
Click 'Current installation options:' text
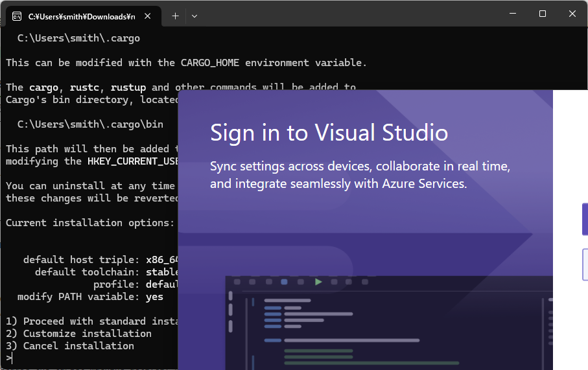click(x=90, y=223)
